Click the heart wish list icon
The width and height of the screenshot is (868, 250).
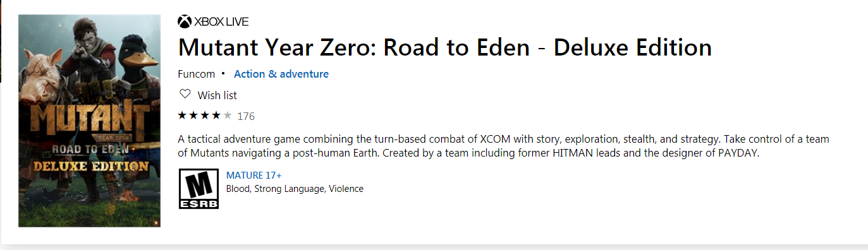pos(185,94)
